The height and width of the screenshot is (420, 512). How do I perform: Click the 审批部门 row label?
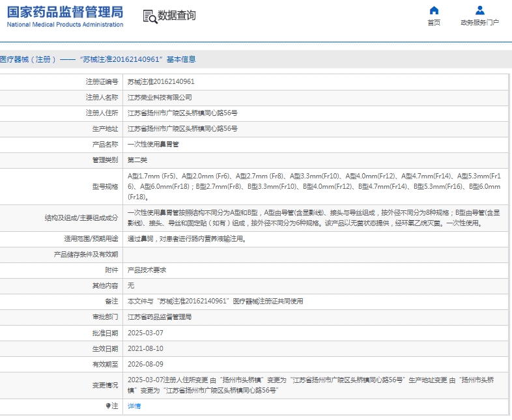(x=105, y=317)
